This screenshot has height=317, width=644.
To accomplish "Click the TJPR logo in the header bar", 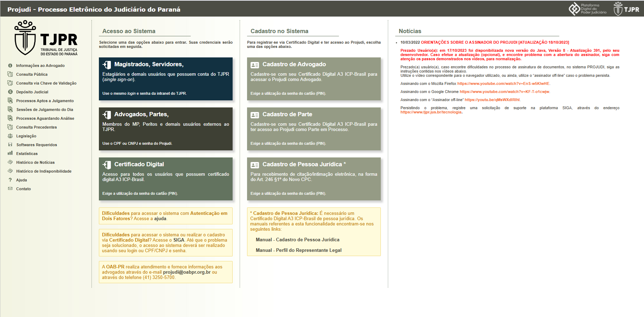I will pos(626,9).
